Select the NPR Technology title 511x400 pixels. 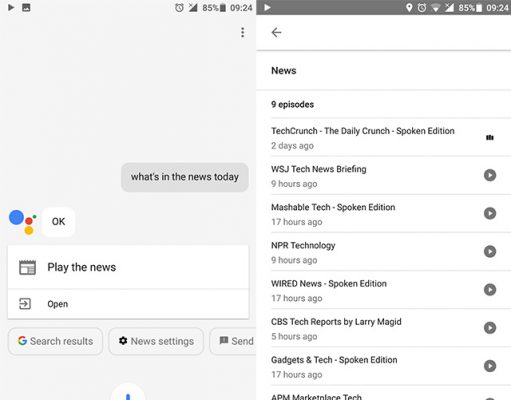303,245
